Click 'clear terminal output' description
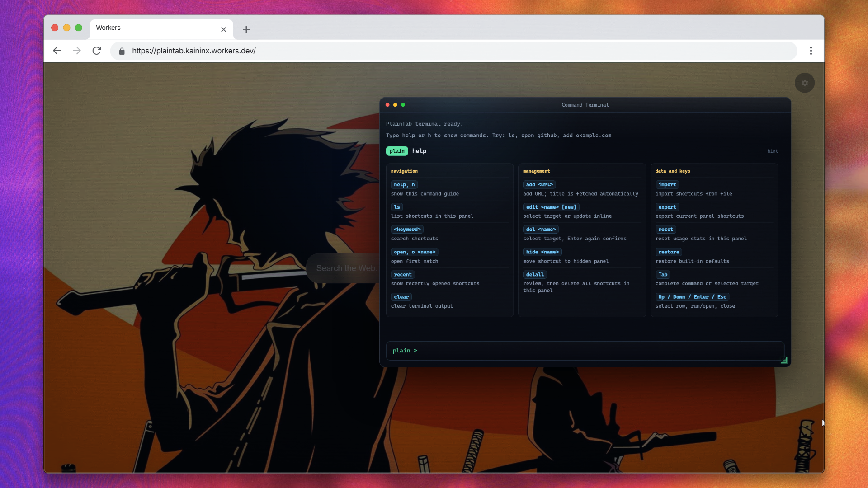 point(422,306)
